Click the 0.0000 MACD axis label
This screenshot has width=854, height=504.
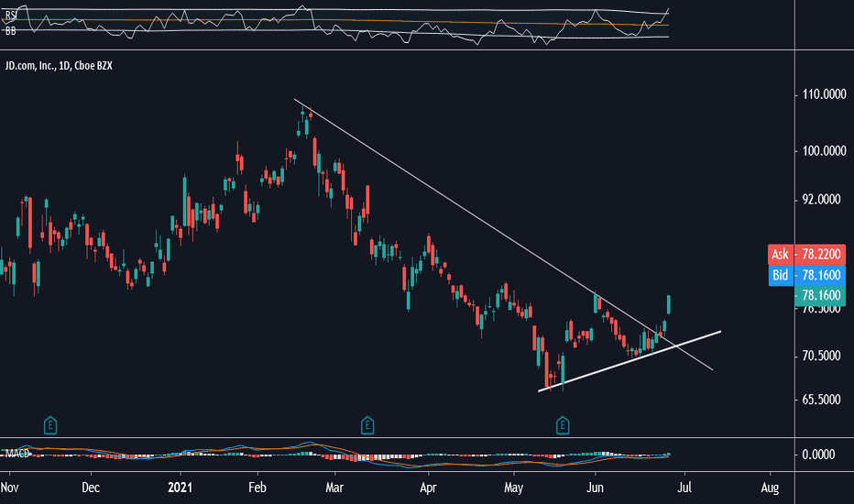818,455
